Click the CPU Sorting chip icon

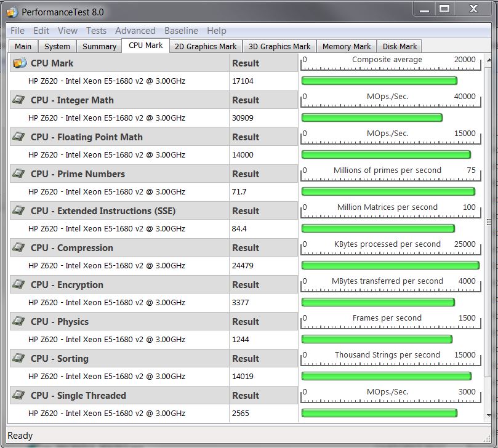click(18, 358)
